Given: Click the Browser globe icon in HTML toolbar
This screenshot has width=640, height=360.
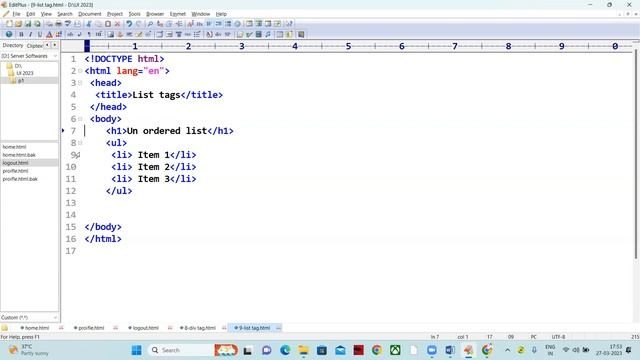Looking at the screenshot, I should click(x=9, y=34).
